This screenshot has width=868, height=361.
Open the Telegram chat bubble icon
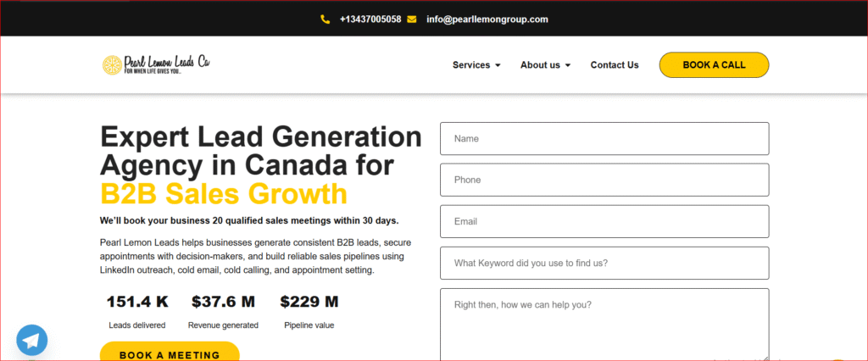(31, 340)
